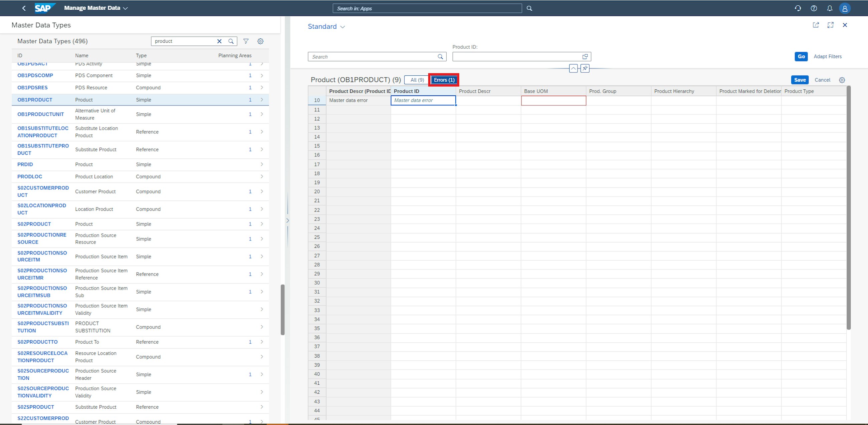The height and width of the screenshot is (425, 868).
Task: Switch to the All (9) tab
Action: [x=417, y=80]
